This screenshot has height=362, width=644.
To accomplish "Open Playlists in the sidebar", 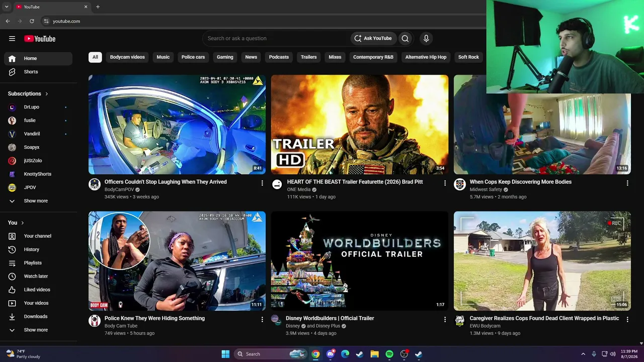I will [38, 263].
